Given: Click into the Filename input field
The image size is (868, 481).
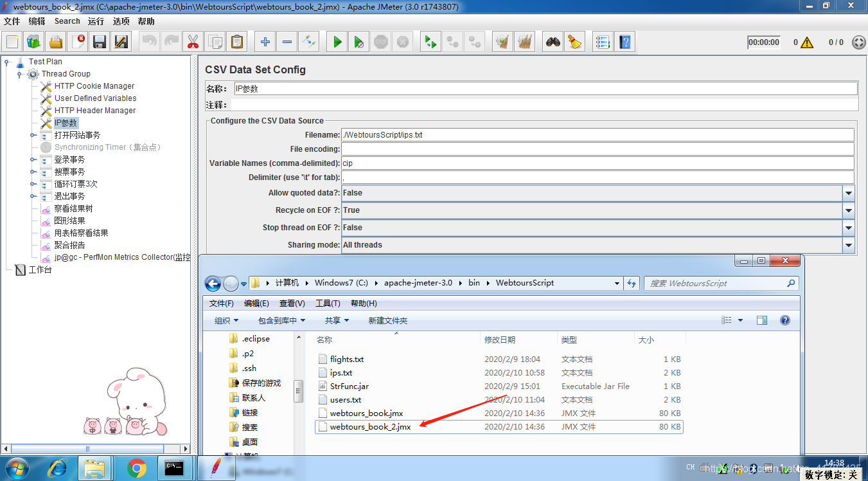Looking at the screenshot, I should tap(598, 135).
